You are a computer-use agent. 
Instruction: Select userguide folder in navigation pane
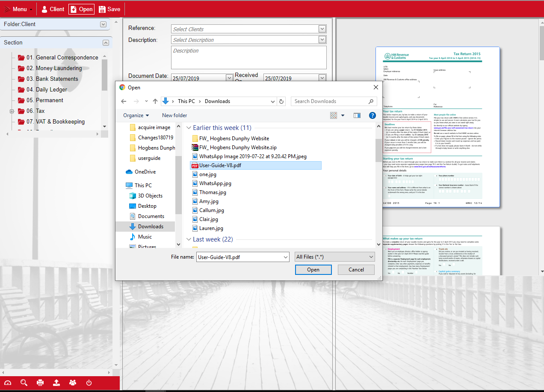pyautogui.click(x=145, y=158)
